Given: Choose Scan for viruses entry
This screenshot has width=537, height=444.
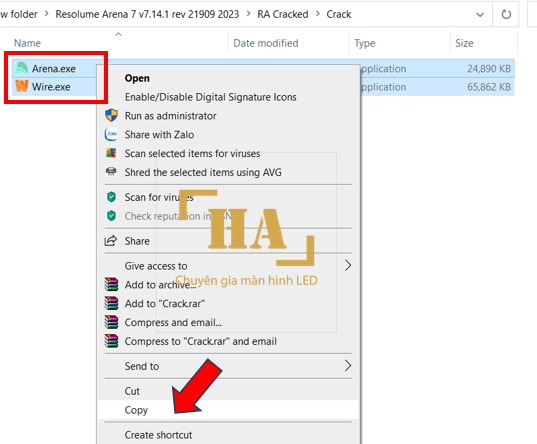Looking at the screenshot, I should (x=159, y=197).
